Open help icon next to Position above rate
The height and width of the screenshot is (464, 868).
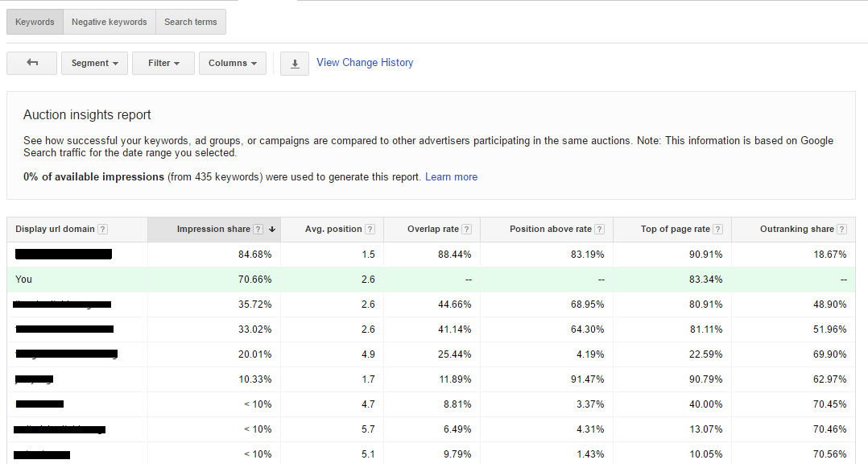point(600,230)
